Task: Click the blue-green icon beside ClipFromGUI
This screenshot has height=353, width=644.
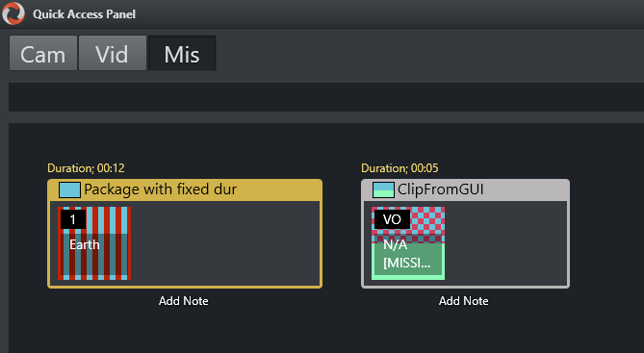Action: click(383, 190)
